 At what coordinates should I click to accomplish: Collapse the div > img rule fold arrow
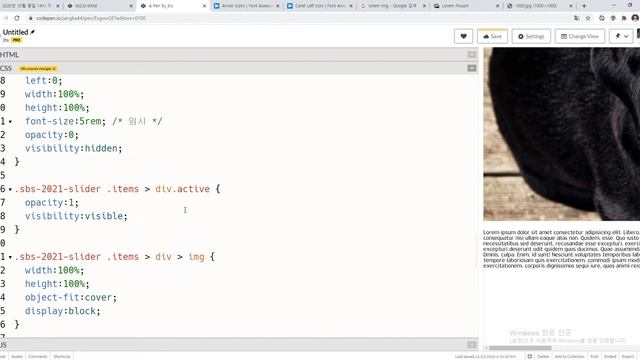(10, 257)
